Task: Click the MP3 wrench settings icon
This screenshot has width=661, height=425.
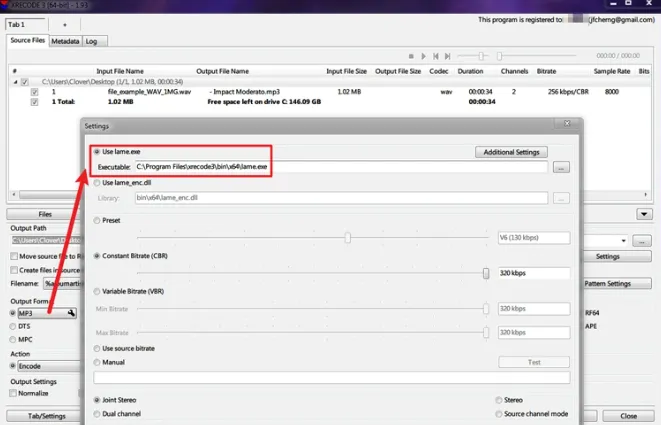Action: (x=71, y=313)
